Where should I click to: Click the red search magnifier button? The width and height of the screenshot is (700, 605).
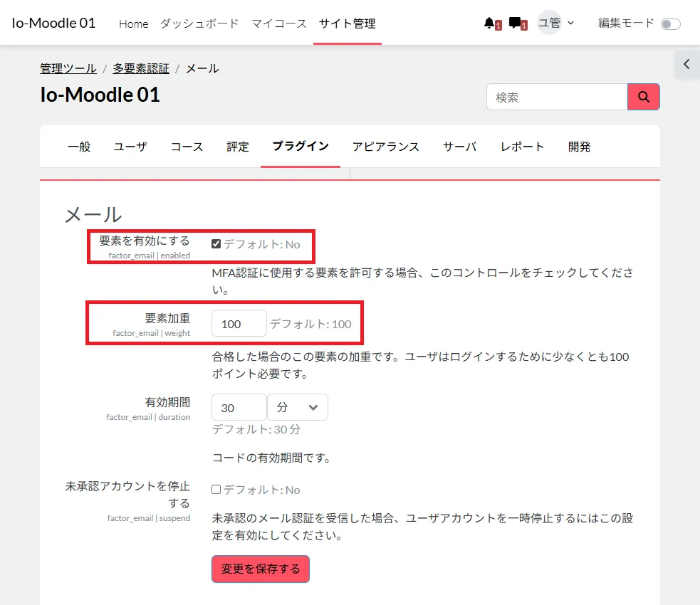(643, 97)
